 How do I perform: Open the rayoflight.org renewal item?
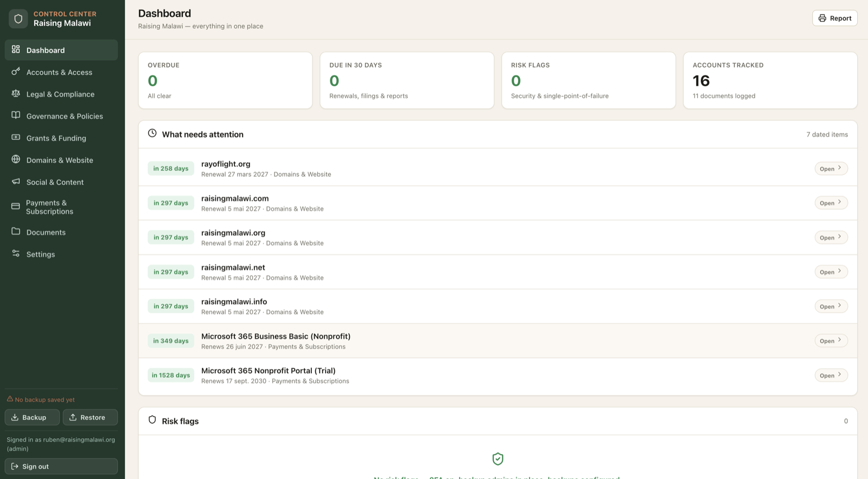tap(831, 169)
